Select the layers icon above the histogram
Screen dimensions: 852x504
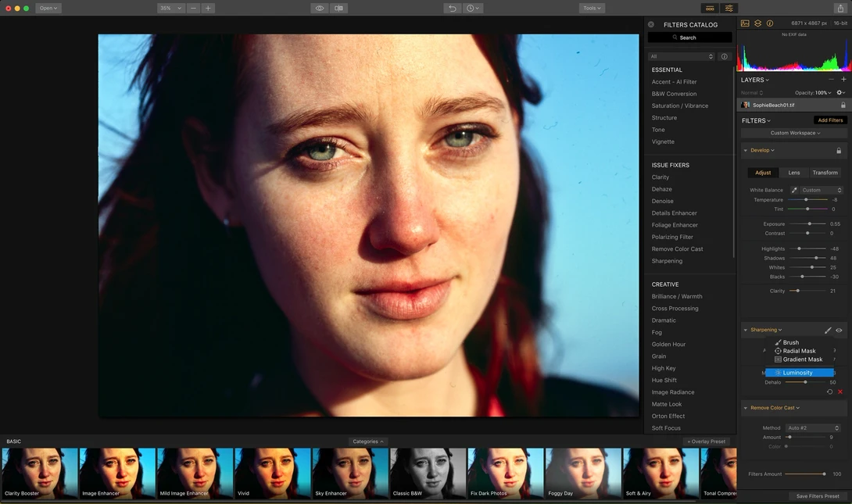point(757,23)
